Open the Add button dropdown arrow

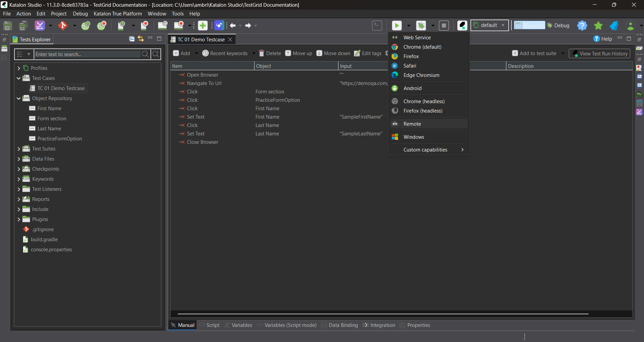196,53
